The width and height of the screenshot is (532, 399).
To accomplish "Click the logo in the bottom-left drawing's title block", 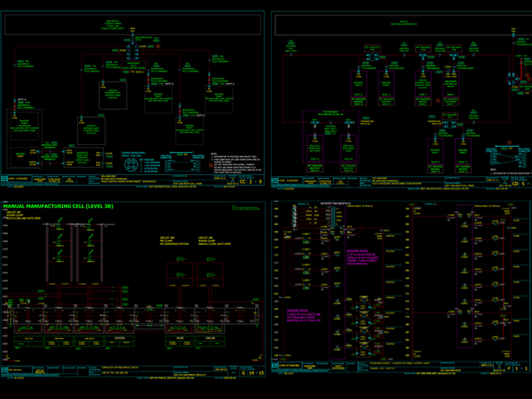I will point(5,371).
